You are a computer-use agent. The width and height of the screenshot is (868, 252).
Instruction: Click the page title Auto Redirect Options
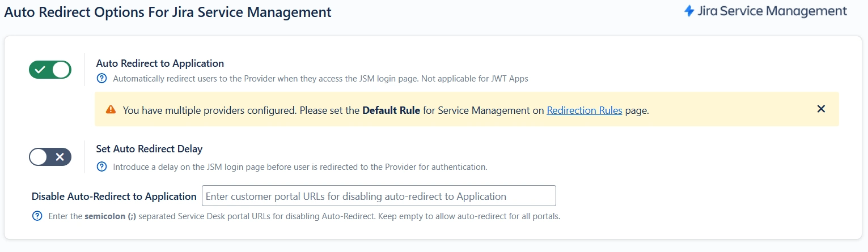[x=168, y=11]
